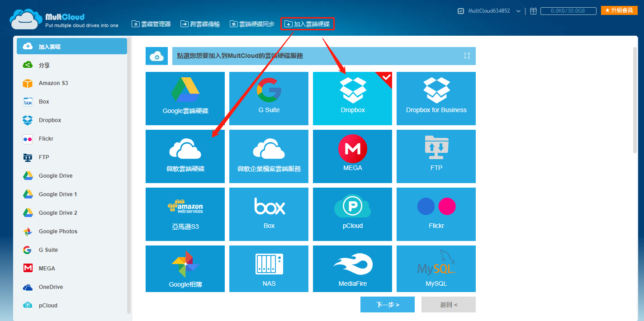
Task: Pick the pCloud tile in the grid
Action: [x=352, y=214]
